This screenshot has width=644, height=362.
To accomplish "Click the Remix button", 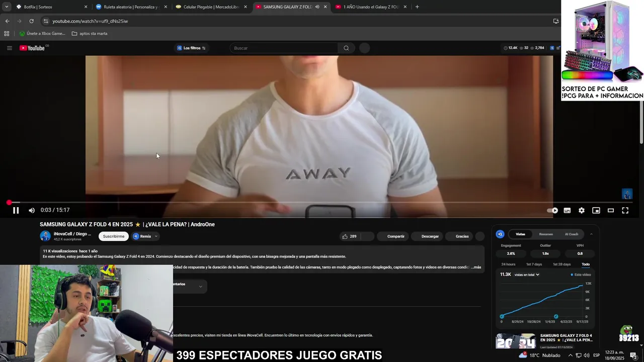I will (142, 236).
